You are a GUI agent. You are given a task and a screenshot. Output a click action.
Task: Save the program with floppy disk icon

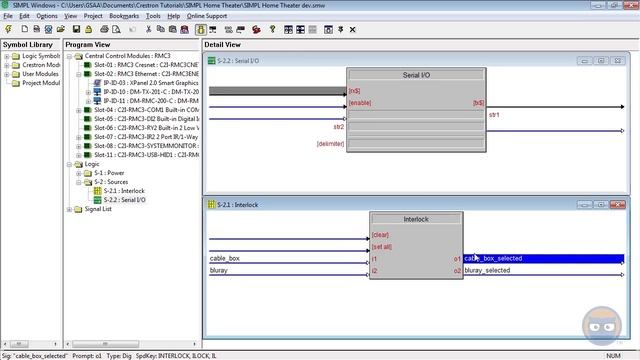click(76, 29)
